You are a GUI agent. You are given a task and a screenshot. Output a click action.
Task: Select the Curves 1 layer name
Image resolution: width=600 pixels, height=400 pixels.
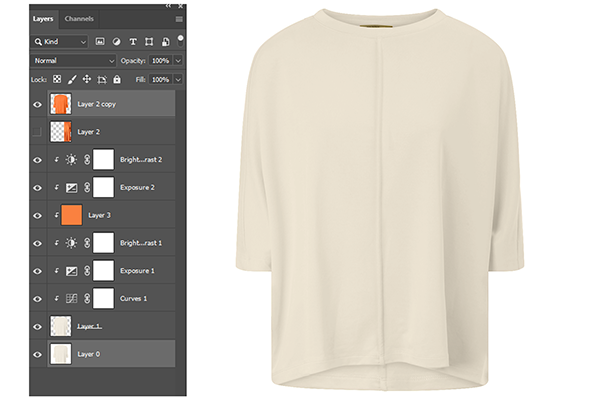pyautogui.click(x=134, y=299)
